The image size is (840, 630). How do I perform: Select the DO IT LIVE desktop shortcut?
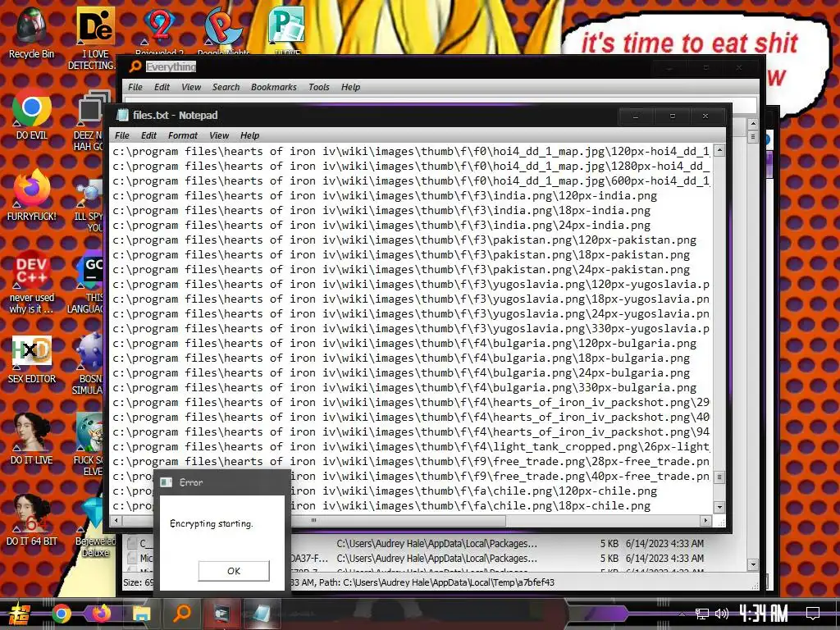point(31,440)
